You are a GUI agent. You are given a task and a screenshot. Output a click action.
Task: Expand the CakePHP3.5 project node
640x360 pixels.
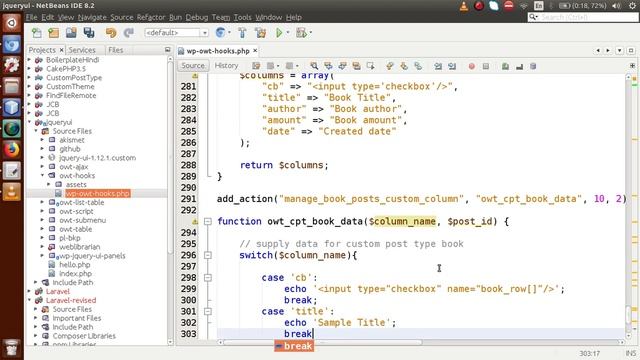coord(29,69)
